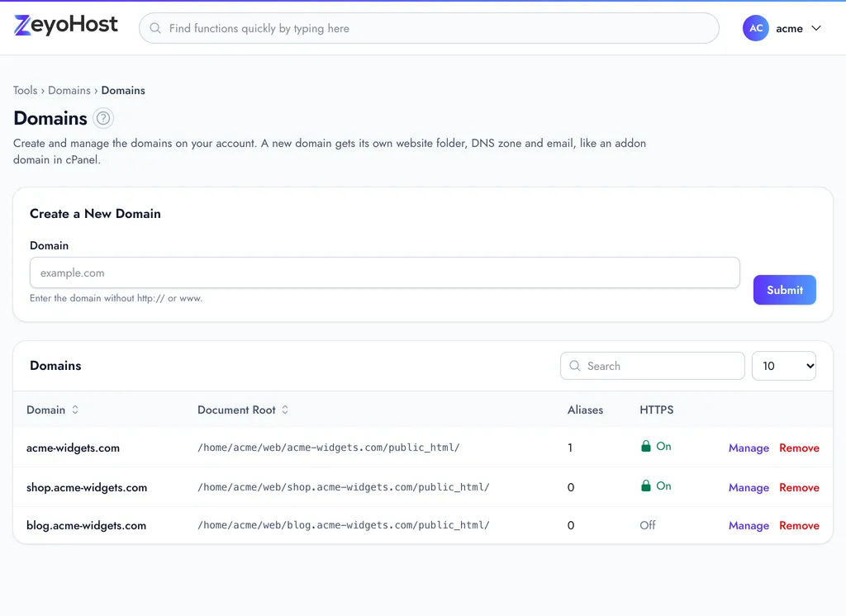The width and height of the screenshot is (846, 616).
Task: Click the hint text about http:// or www.
Action: point(116,298)
